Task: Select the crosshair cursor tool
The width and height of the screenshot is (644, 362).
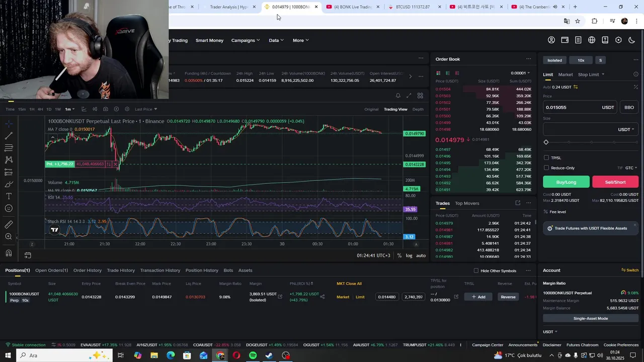Action: pos(9,124)
